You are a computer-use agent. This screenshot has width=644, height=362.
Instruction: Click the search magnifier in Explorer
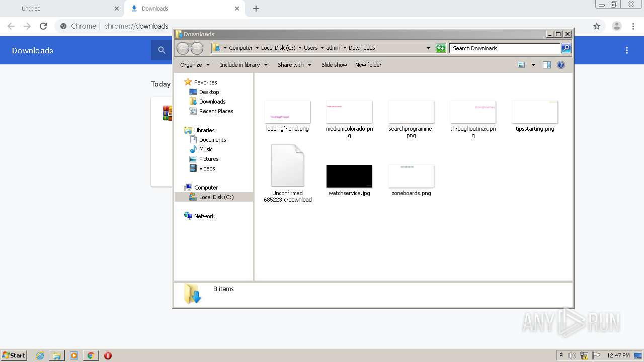click(x=566, y=48)
